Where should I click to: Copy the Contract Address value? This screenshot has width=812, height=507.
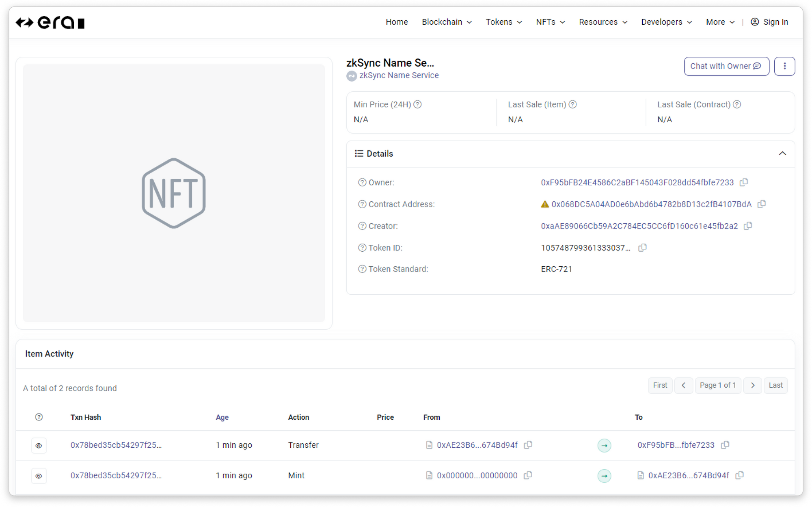click(762, 204)
